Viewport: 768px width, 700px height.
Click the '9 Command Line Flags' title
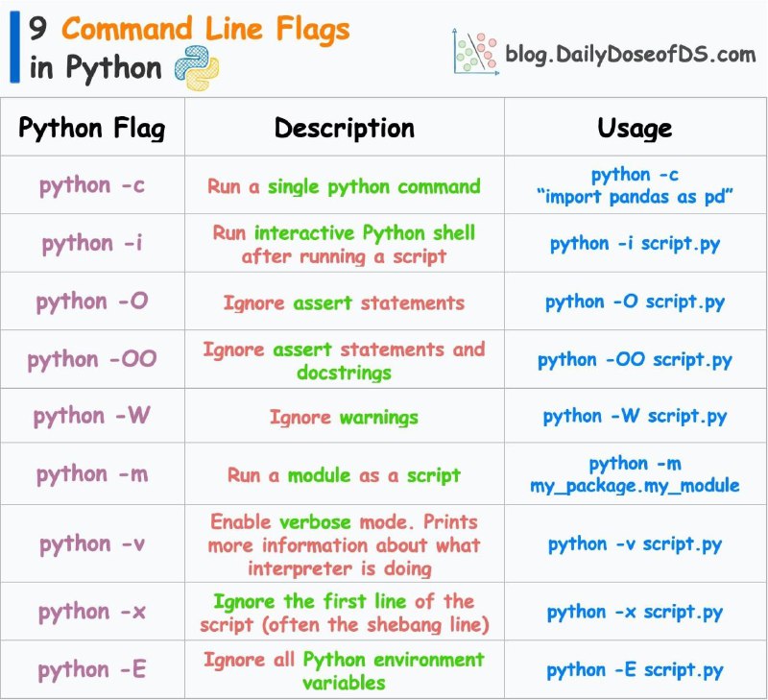pos(189,30)
